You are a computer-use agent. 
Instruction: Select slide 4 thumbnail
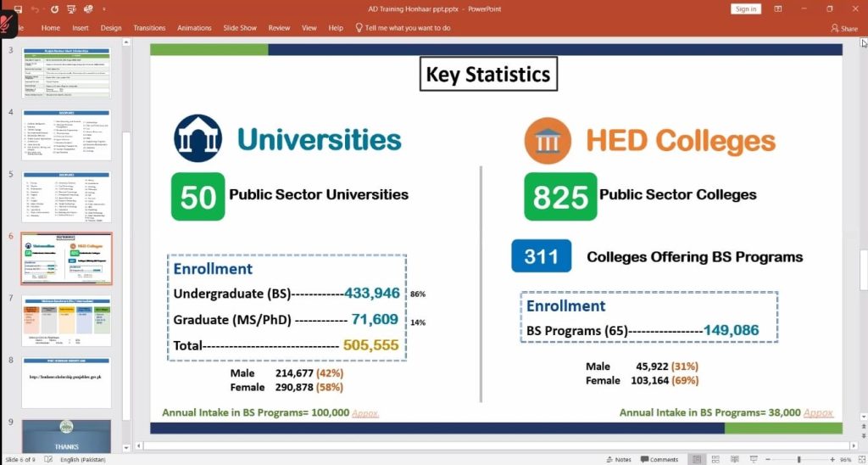pos(66,135)
